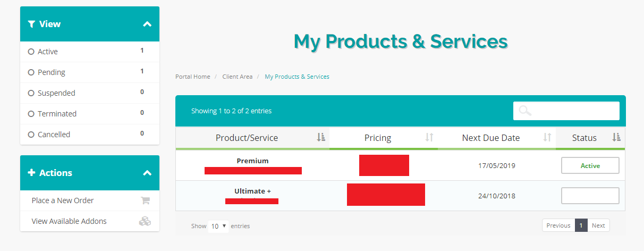Collapse the View panel chevron
Screen dimensions: 644x251
coord(147,24)
